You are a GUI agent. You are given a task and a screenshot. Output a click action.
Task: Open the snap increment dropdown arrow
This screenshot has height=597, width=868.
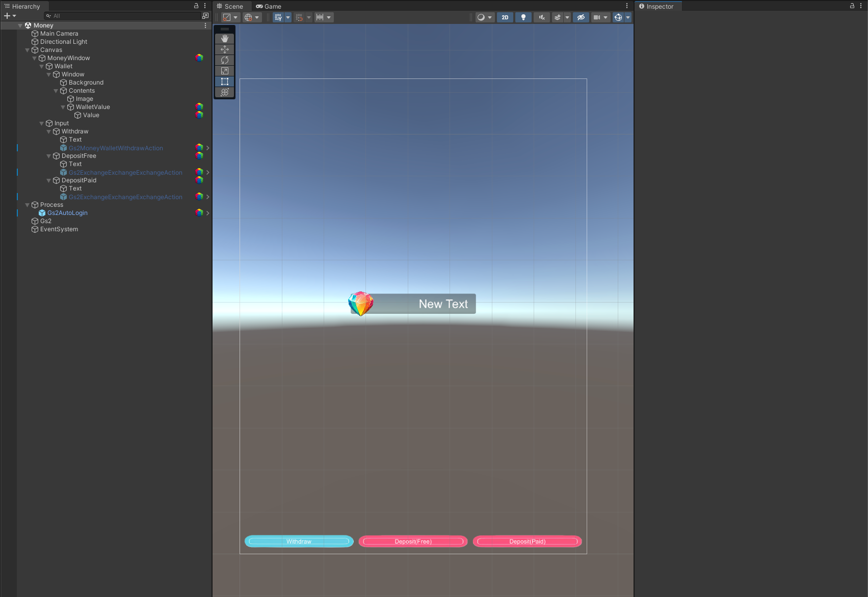pyautogui.click(x=329, y=17)
